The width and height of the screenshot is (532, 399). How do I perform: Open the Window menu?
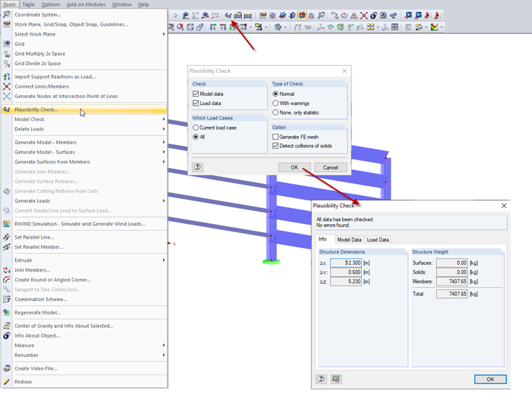pyautogui.click(x=122, y=4)
